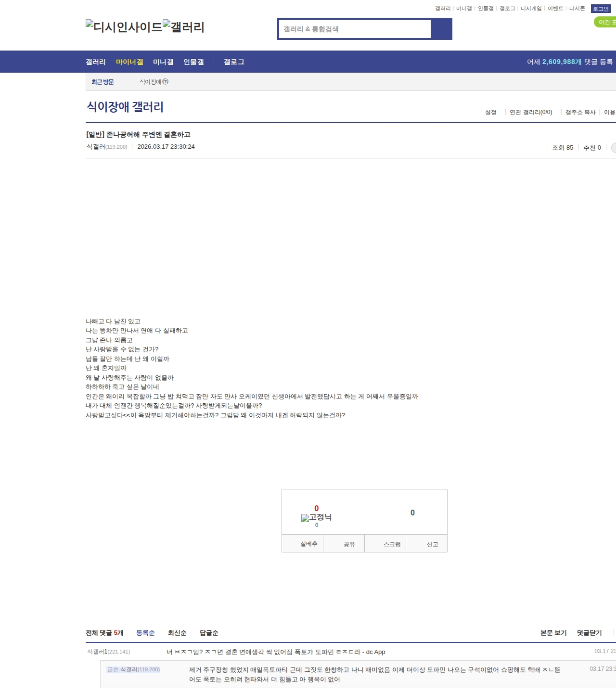This screenshot has width=616, height=693.
Task: Sort comments by 최신순
Action: pyautogui.click(x=177, y=633)
